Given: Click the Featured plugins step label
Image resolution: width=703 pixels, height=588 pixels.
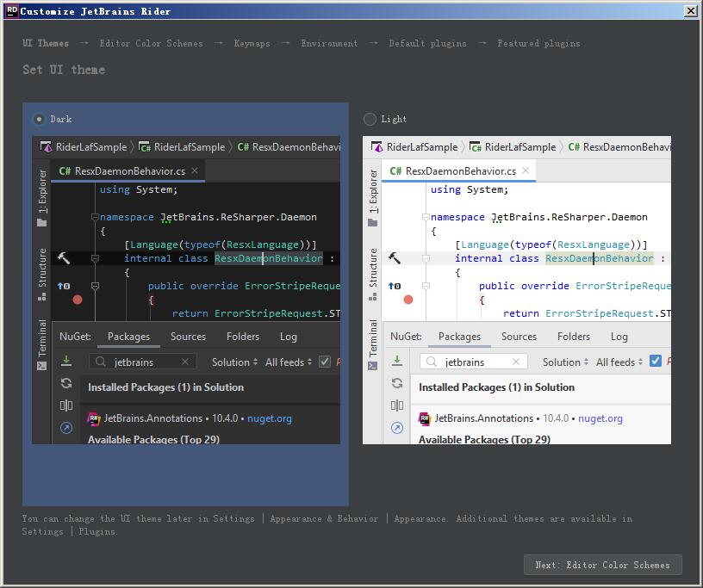Looking at the screenshot, I should [x=538, y=43].
